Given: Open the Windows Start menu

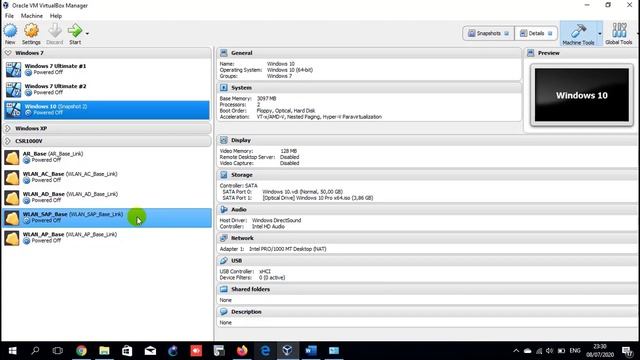Looking at the screenshot, I should (x=12, y=351).
